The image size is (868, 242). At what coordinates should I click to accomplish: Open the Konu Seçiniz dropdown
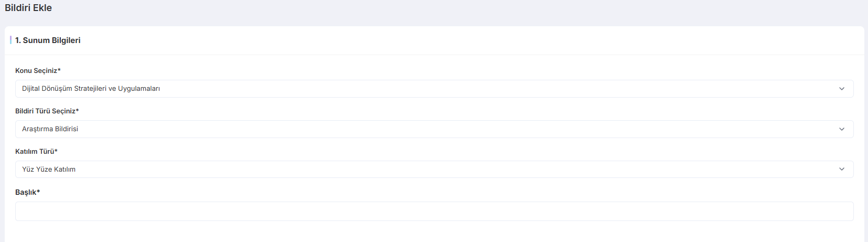tap(434, 89)
